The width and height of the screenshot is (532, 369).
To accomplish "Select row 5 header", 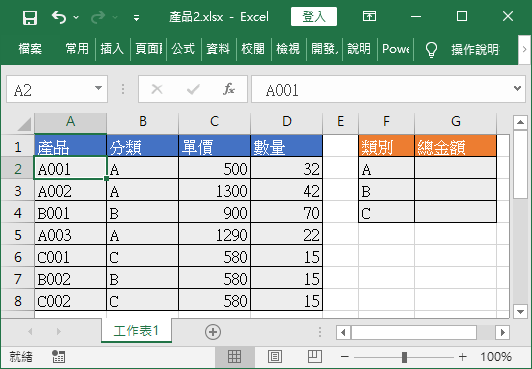I will [x=18, y=235].
